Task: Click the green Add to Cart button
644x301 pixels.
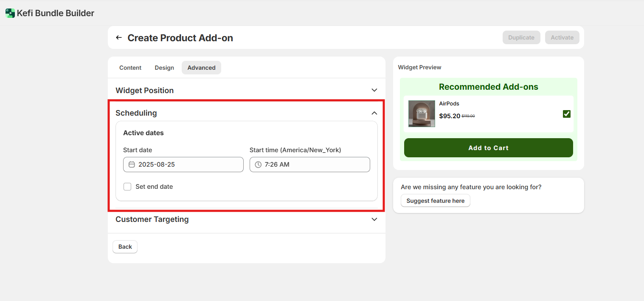Action: 488,148
